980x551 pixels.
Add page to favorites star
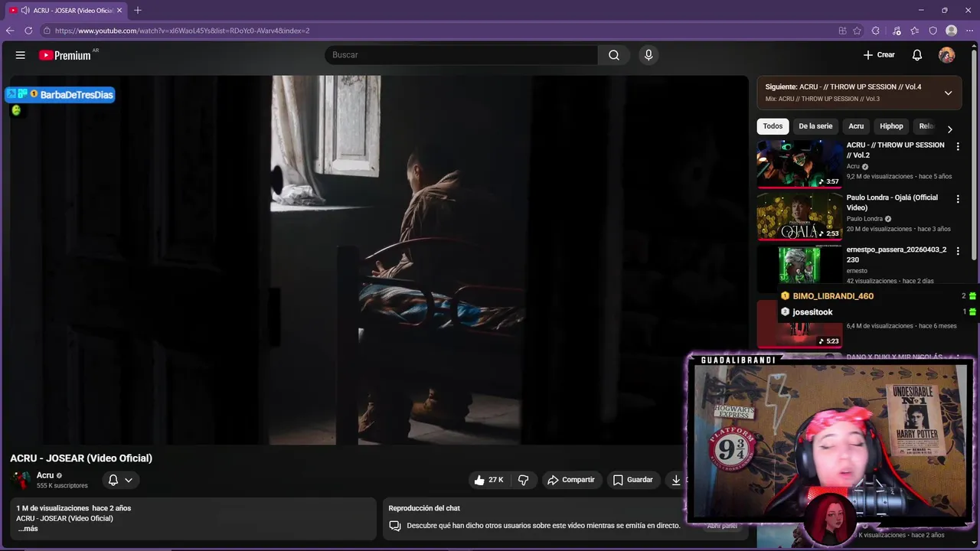(x=857, y=31)
